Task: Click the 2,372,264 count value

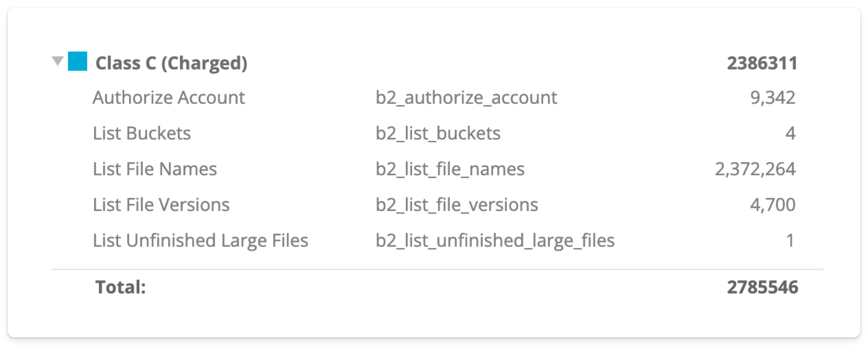Action: 755,169
